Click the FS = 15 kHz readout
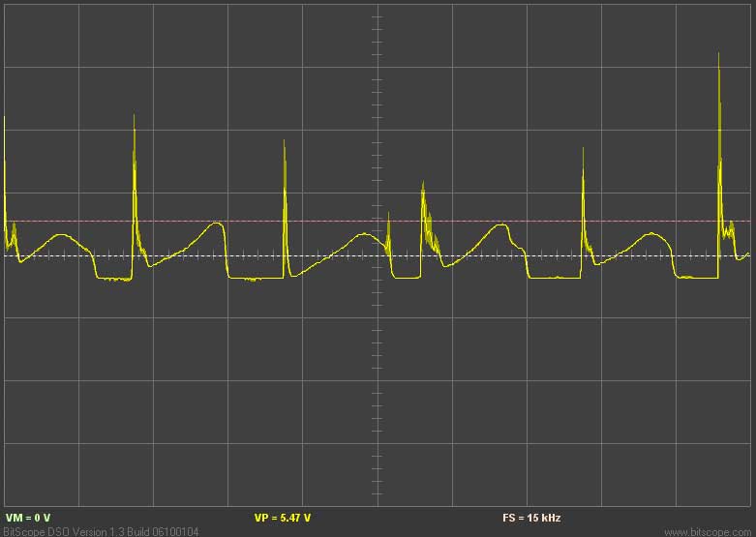The height and width of the screenshot is (537, 756). (531, 519)
